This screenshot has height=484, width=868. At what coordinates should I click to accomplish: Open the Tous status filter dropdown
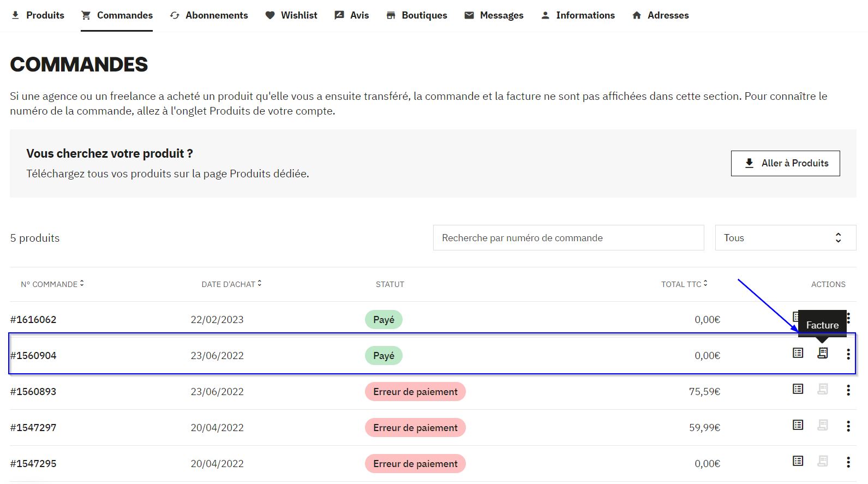(x=785, y=238)
